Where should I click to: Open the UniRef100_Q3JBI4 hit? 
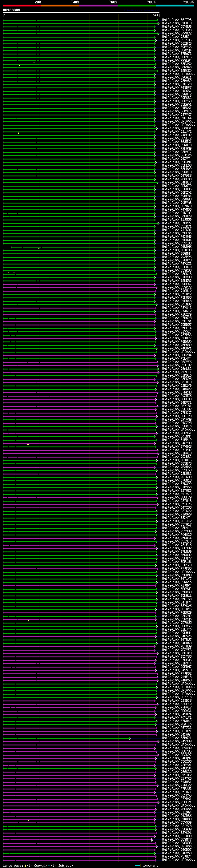tap(177, 37)
